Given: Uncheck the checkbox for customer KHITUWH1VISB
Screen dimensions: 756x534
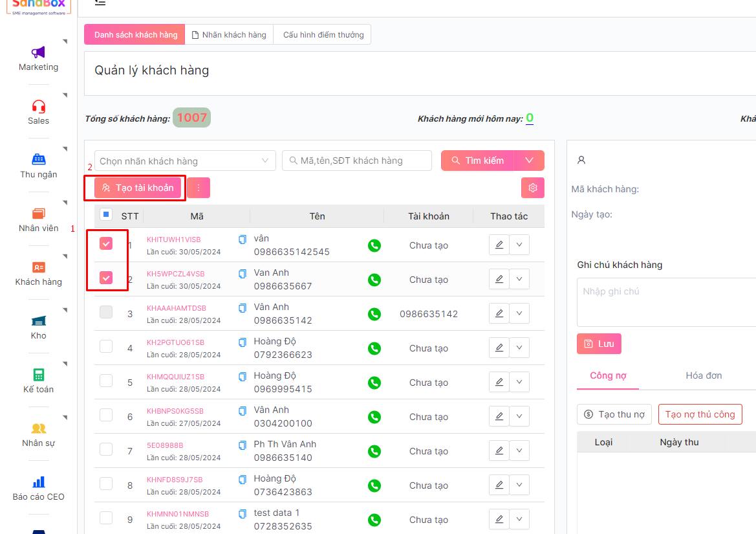Looking at the screenshot, I should point(106,243).
